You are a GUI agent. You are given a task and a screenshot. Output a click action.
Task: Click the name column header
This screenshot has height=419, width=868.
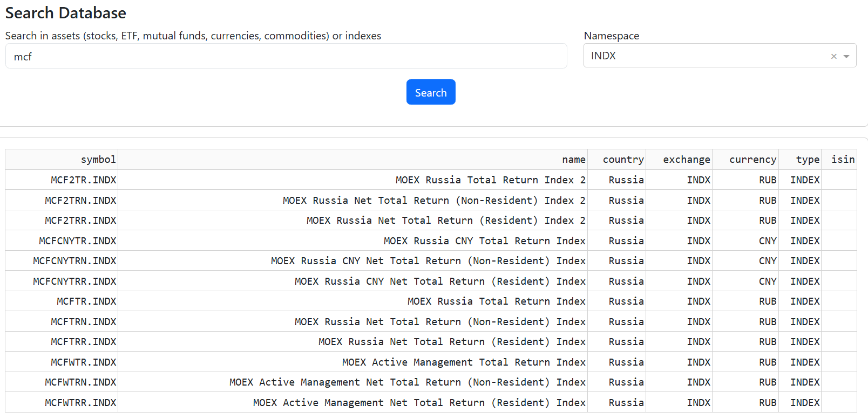click(x=573, y=160)
